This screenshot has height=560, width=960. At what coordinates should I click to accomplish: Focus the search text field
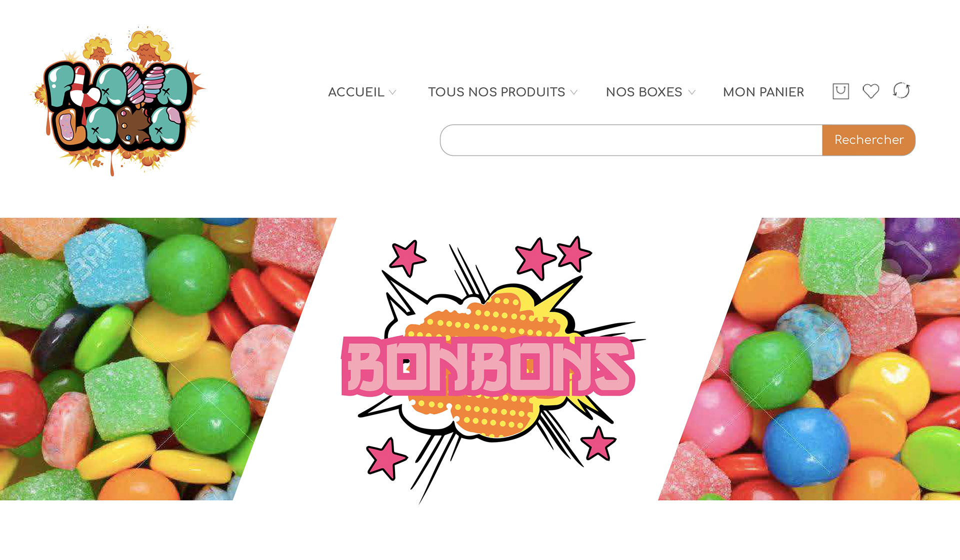[631, 140]
